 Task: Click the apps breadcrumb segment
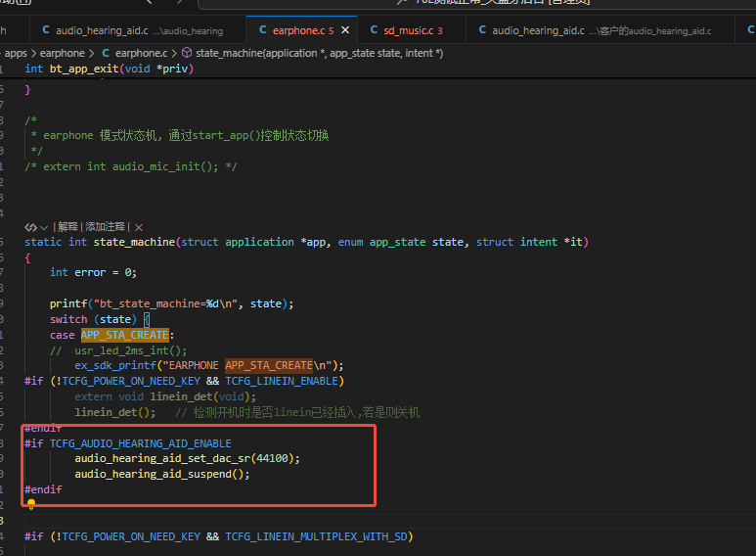point(16,53)
